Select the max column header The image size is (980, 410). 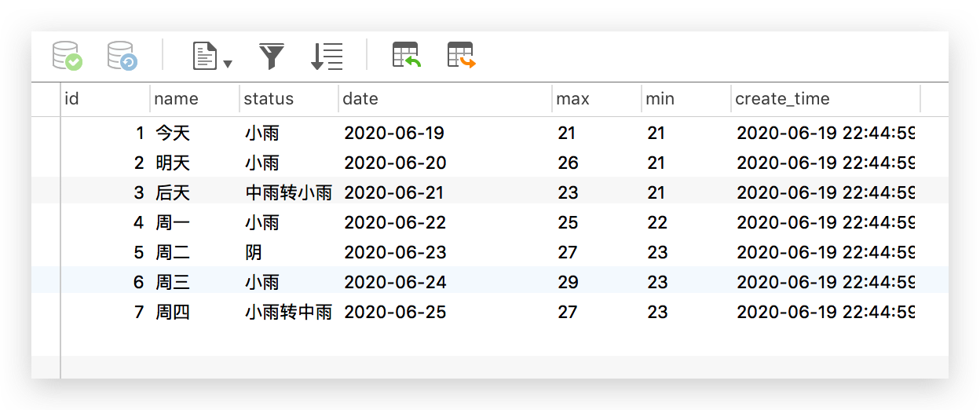(597, 99)
